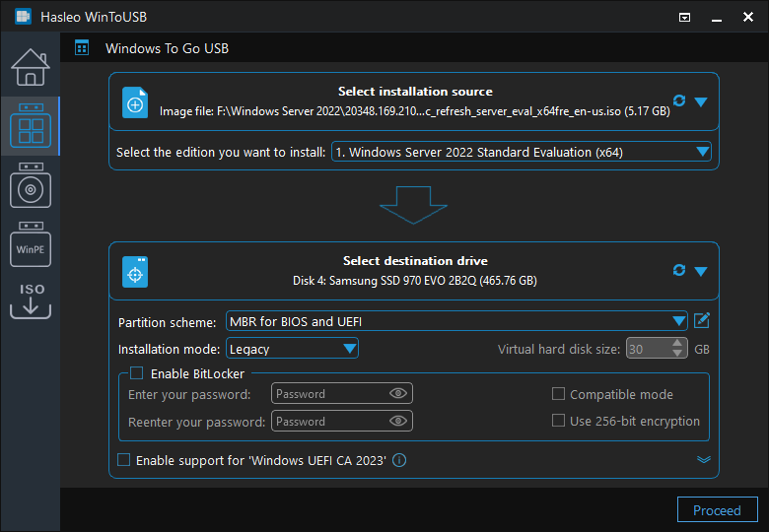Viewport: 769px width, 532px height.
Task: Reveal the first BitLocker password
Action: pyautogui.click(x=398, y=393)
